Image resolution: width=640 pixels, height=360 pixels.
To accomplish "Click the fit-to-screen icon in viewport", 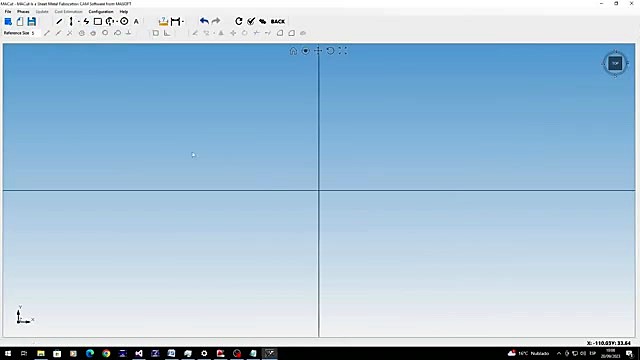I will click(342, 51).
